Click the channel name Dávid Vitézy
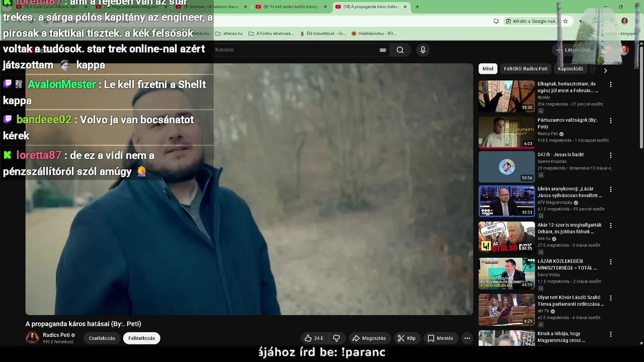Image resolution: width=644 pixels, height=362 pixels. (549, 275)
